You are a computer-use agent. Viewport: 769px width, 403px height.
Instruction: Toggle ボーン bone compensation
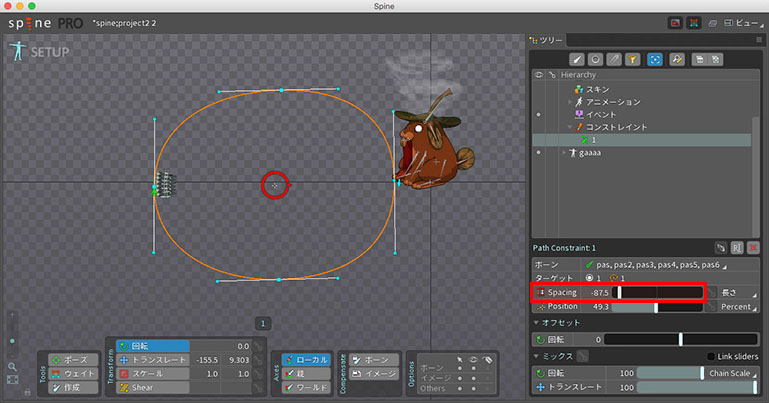(x=374, y=360)
